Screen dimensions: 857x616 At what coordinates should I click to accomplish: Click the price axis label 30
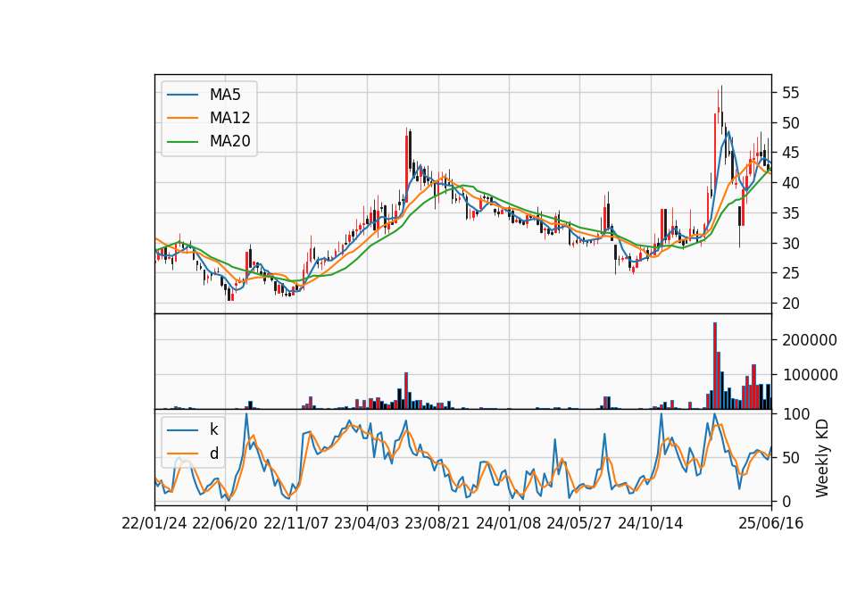point(791,243)
